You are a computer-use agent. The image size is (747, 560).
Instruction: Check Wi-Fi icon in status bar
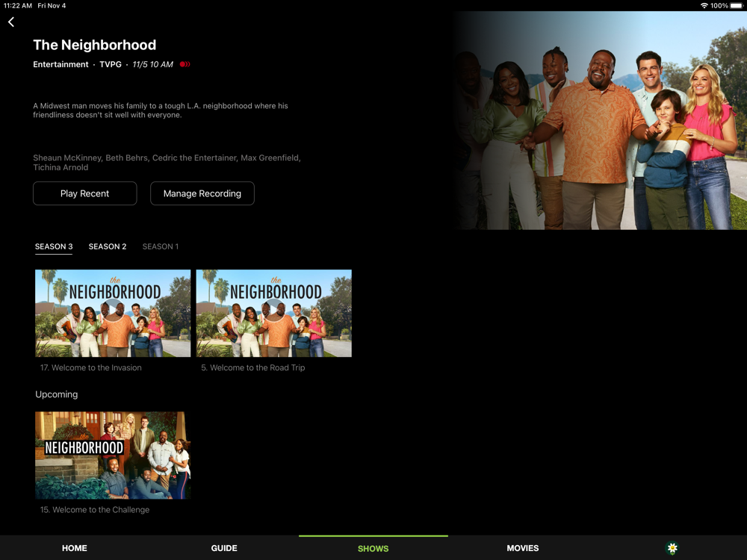coord(704,6)
